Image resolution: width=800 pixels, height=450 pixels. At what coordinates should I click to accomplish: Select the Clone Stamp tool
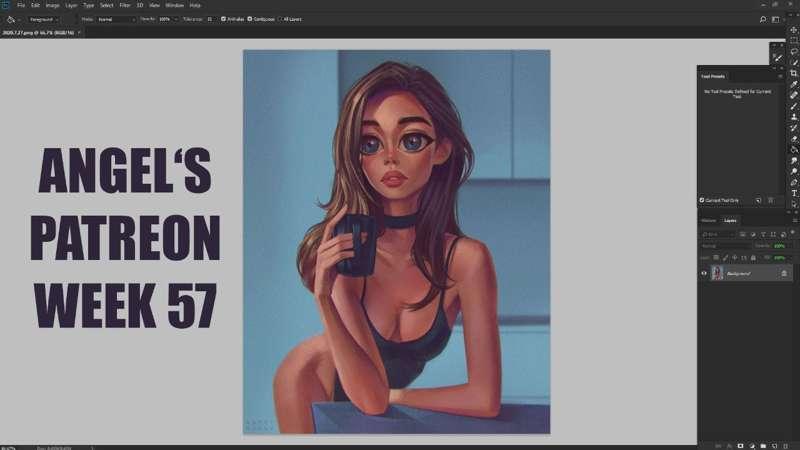tap(794, 117)
